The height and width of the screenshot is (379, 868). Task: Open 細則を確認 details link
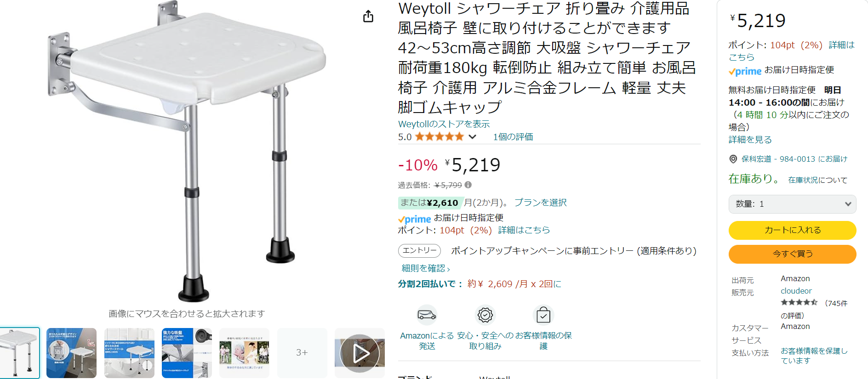pyautogui.click(x=426, y=268)
